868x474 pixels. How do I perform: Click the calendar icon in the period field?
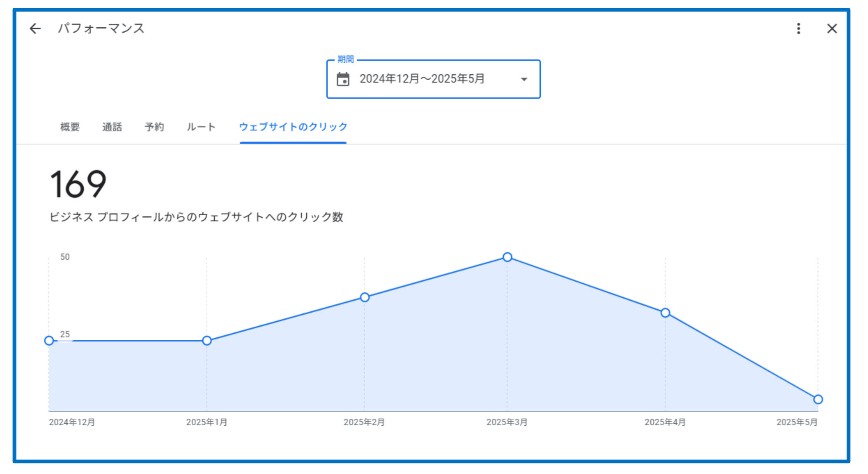point(343,79)
